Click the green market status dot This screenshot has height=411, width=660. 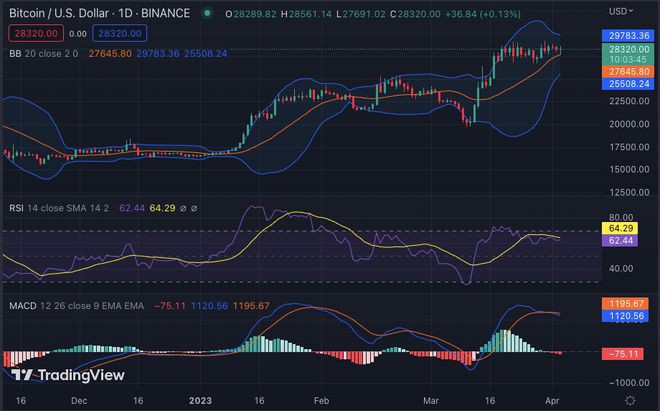pos(208,13)
